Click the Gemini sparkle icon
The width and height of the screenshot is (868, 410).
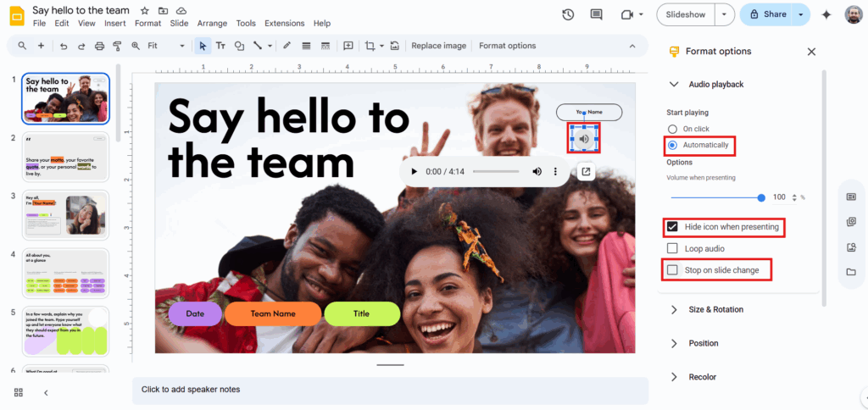click(826, 14)
